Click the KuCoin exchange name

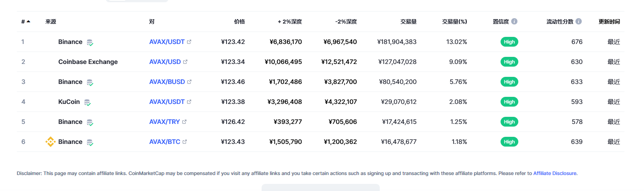pos(69,102)
